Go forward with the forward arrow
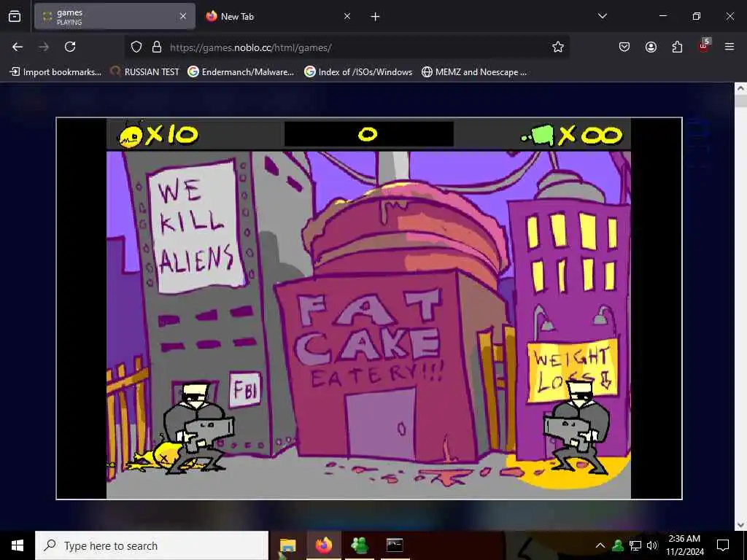This screenshot has height=560, width=747. tap(44, 47)
